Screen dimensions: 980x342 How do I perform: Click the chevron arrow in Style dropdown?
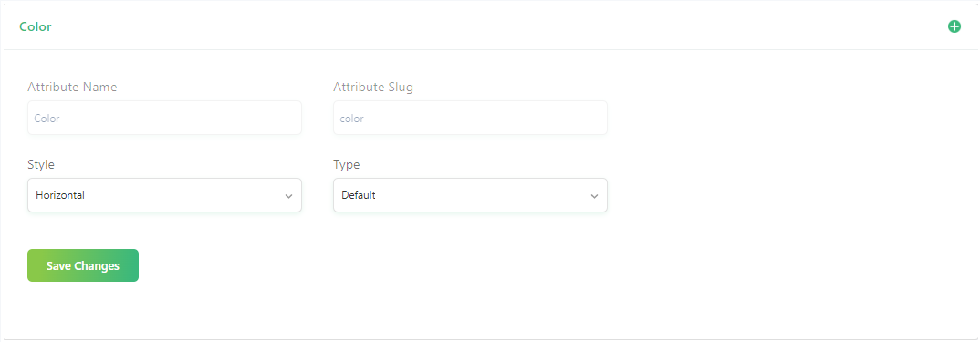[288, 196]
